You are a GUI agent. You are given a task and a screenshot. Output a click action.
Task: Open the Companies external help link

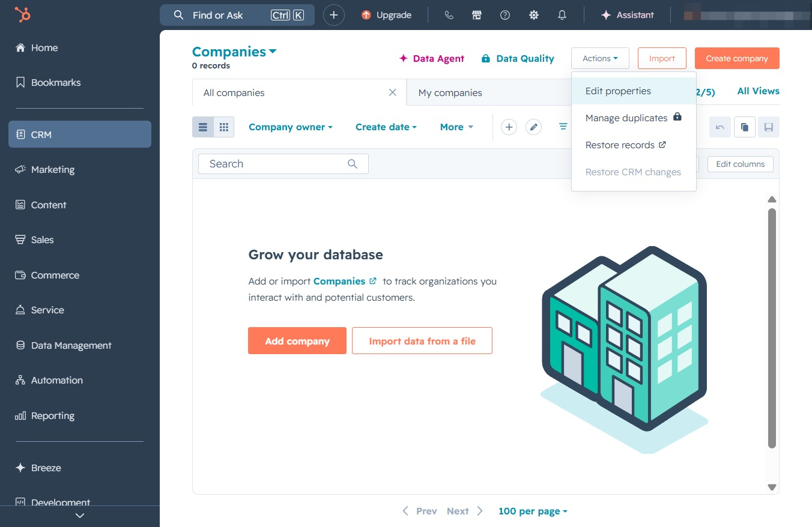point(345,281)
